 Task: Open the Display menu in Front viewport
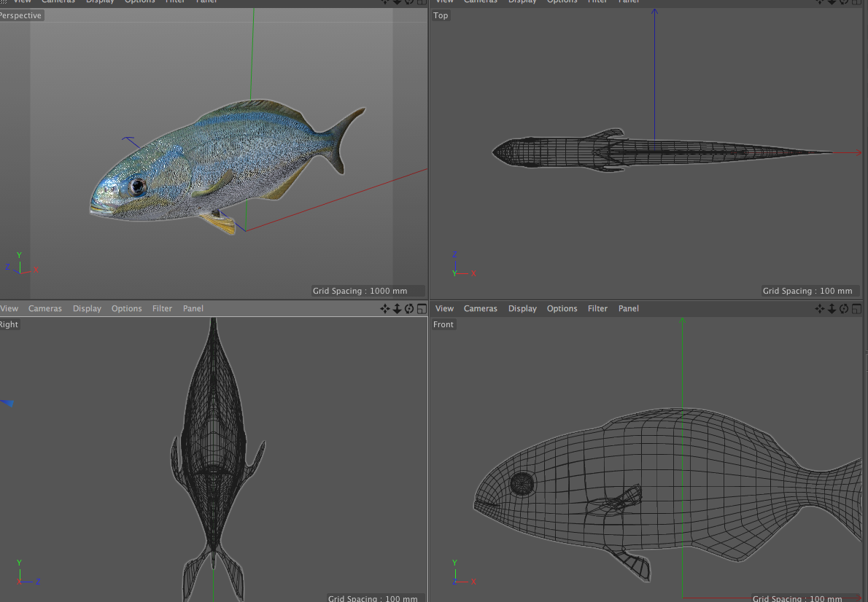522,309
